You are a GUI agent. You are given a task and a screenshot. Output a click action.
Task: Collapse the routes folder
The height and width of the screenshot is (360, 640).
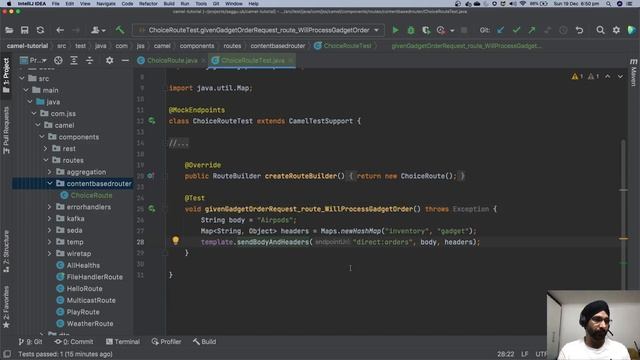[46, 160]
